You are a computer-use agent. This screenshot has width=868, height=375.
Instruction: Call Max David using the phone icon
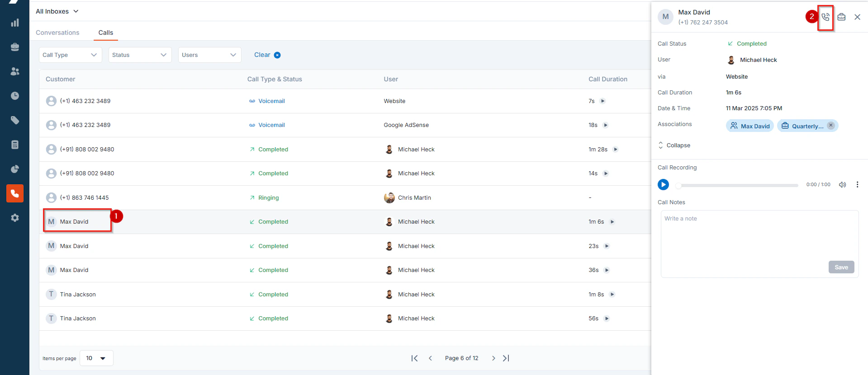(x=825, y=17)
